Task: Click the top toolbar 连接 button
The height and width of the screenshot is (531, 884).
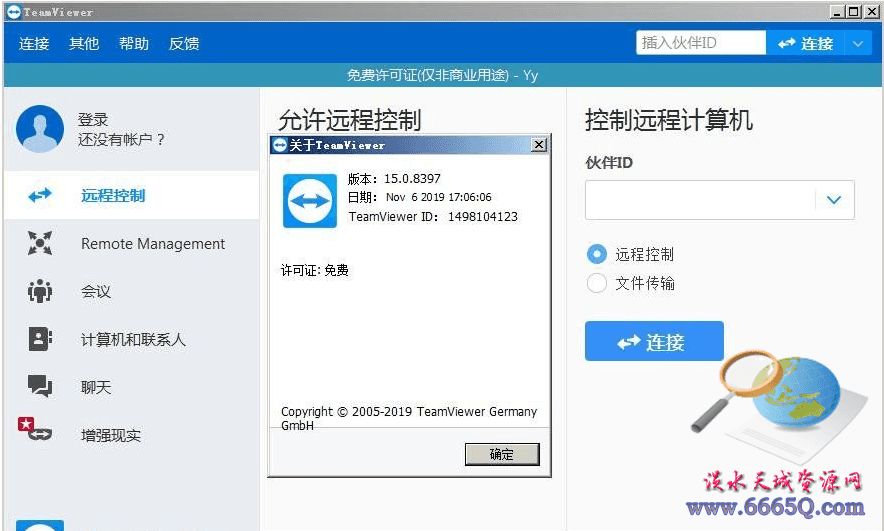Action: click(805, 43)
